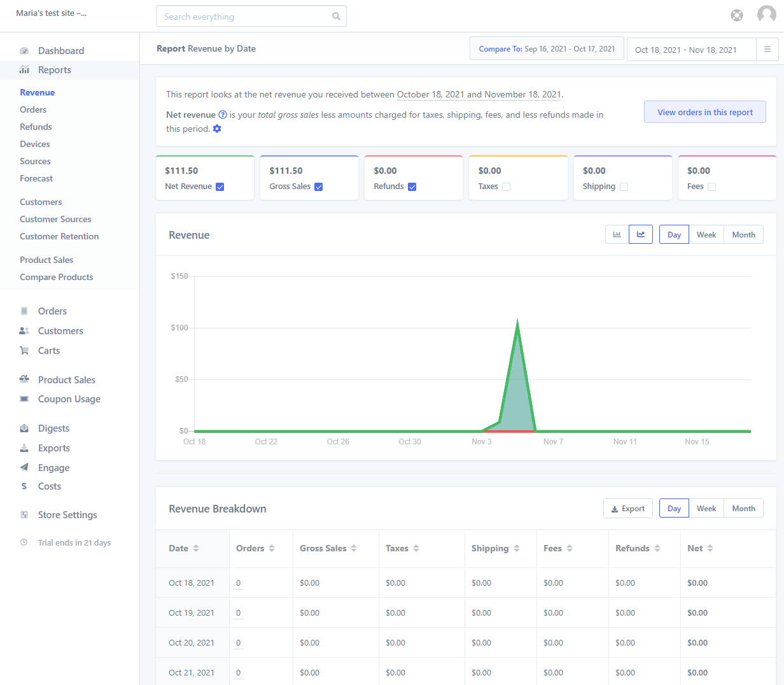
Task: Open the Sources report link
Action: [x=35, y=161]
